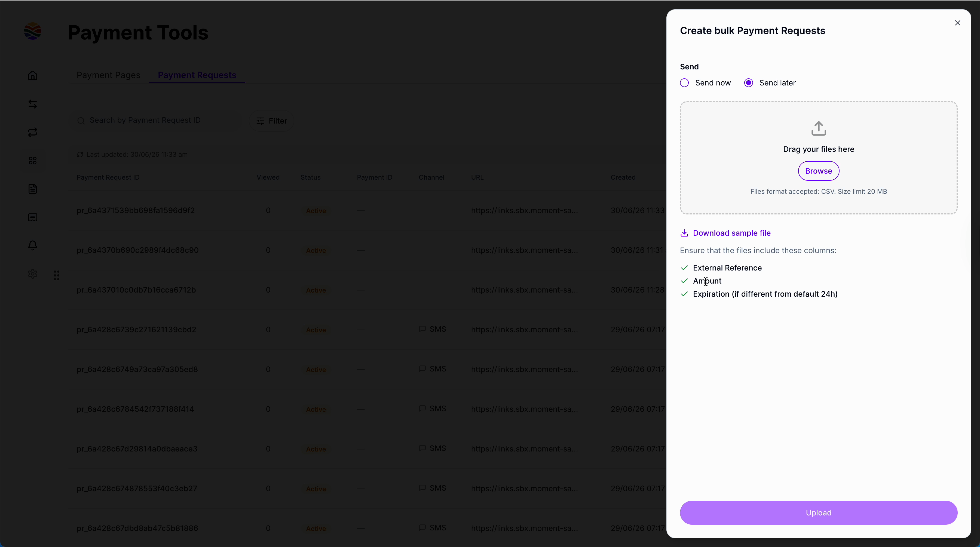Open request pr_6a428c674878553f40c3eb27

click(x=137, y=488)
